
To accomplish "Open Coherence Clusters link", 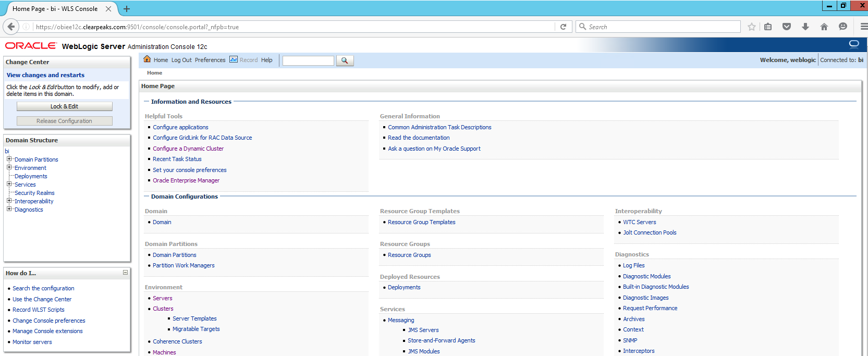I will tap(177, 341).
